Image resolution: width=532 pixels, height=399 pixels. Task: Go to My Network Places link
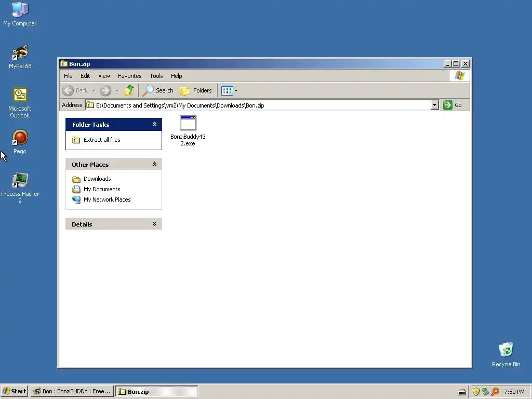[x=107, y=200]
